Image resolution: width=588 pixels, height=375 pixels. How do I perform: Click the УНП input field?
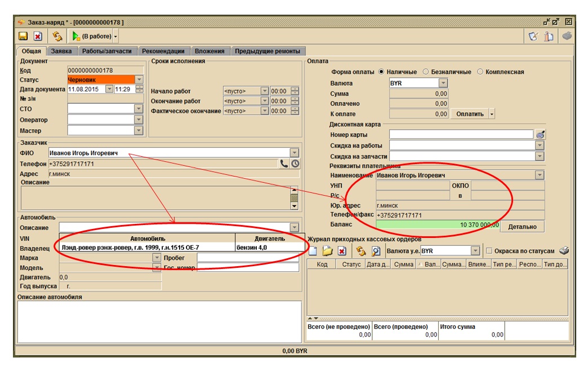[413, 186]
